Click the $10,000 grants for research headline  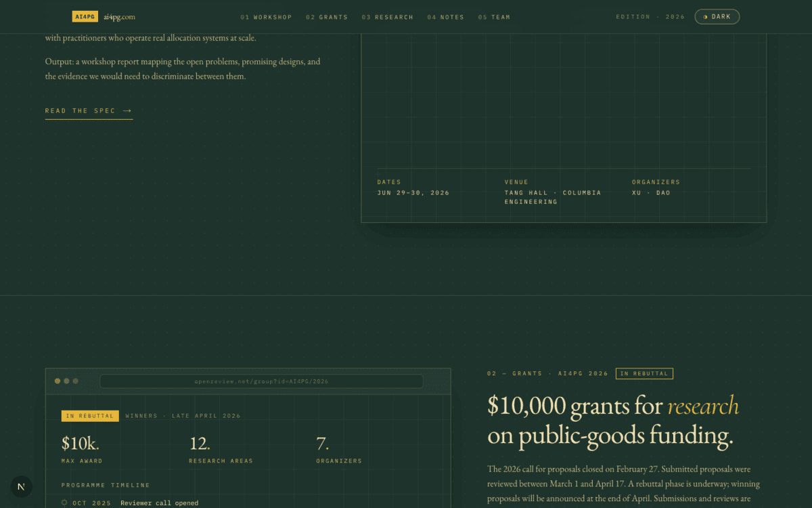pos(613,421)
